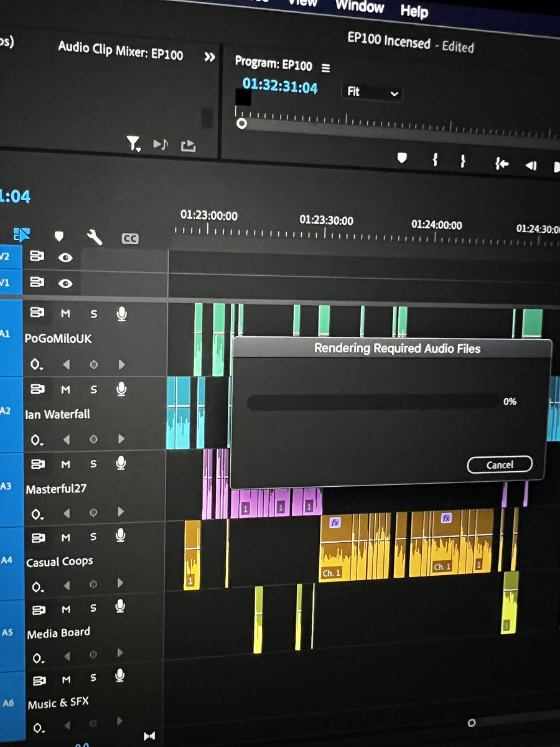The height and width of the screenshot is (747, 560).
Task: Mute the Masterful27 track
Action: coord(65,464)
